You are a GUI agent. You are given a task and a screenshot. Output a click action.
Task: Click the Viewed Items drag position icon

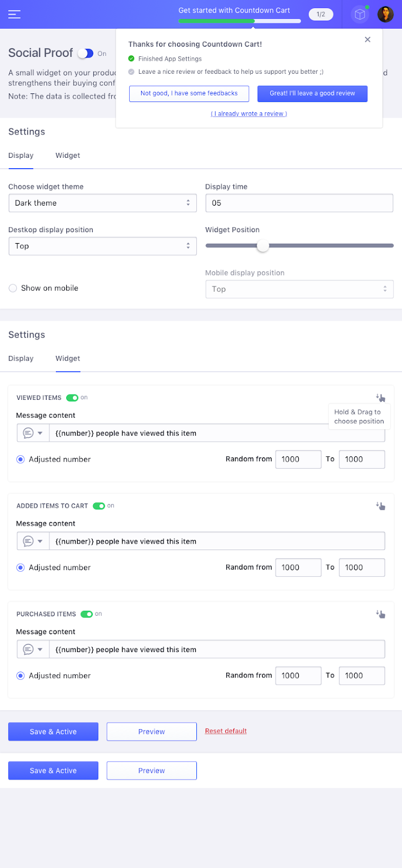[x=381, y=398]
